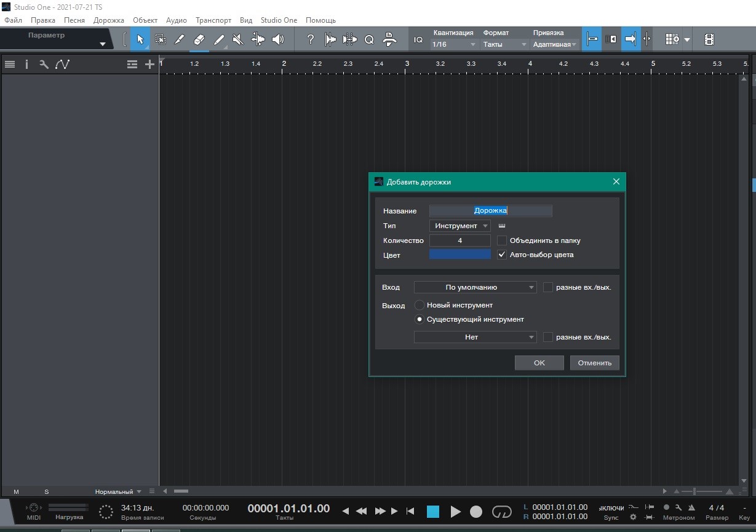This screenshot has height=532, width=756.
Task: Open the Транспорт menu
Action: tap(213, 20)
